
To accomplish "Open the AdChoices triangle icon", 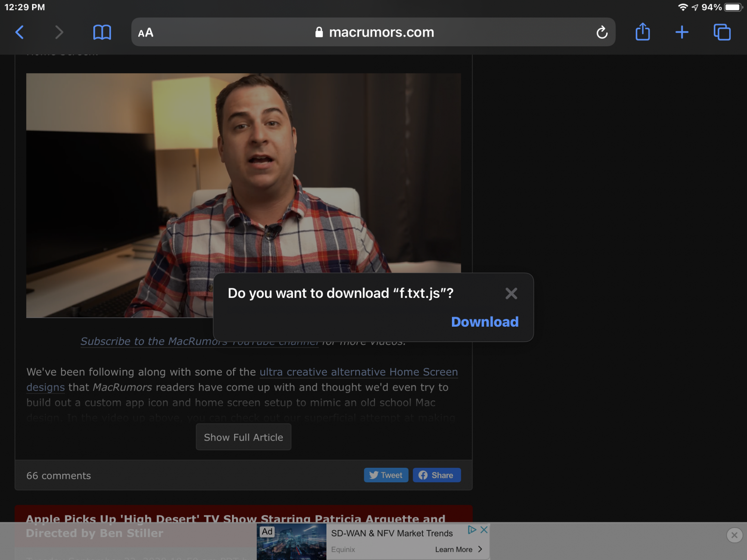I will [x=472, y=529].
